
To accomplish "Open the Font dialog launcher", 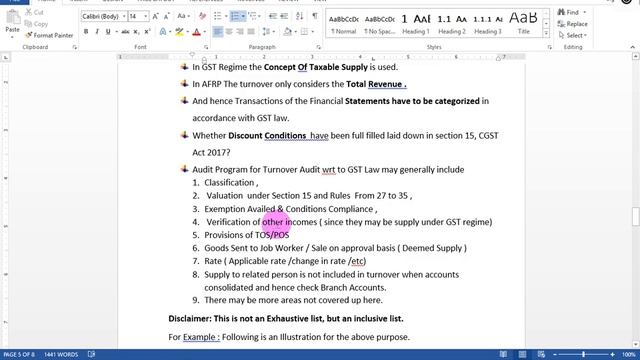I will [x=206, y=47].
